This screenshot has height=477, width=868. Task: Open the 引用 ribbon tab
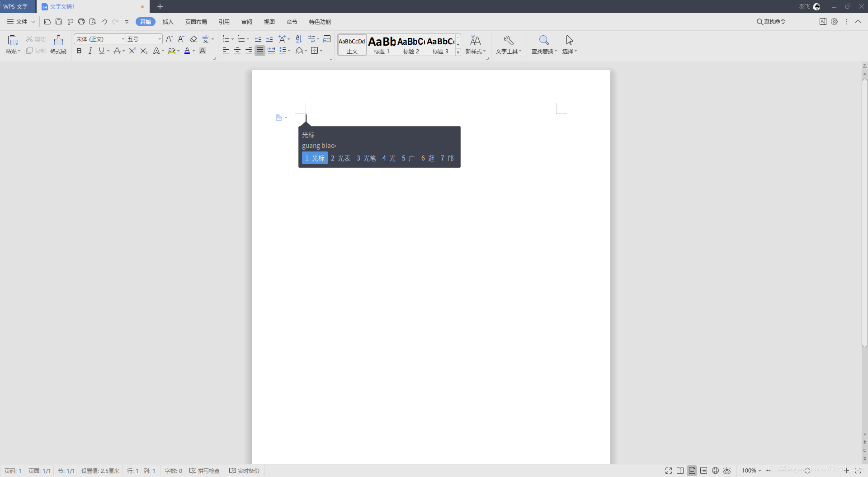pyautogui.click(x=224, y=22)
